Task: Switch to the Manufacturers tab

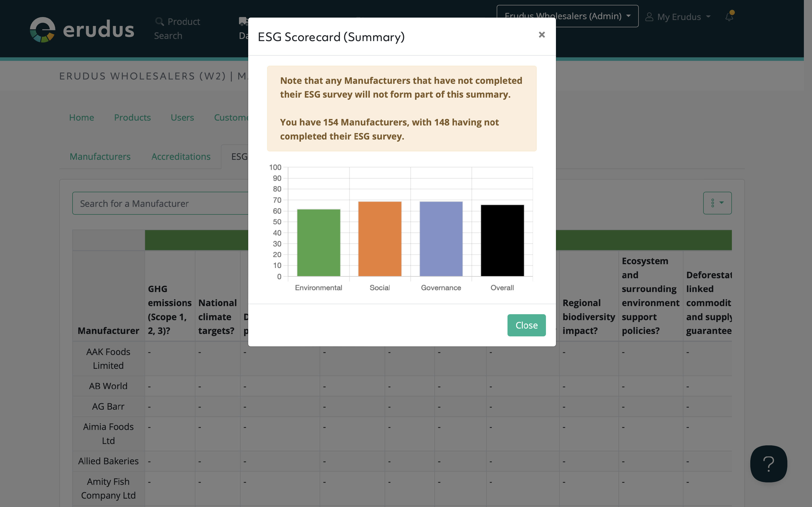Action: (100, 157)
